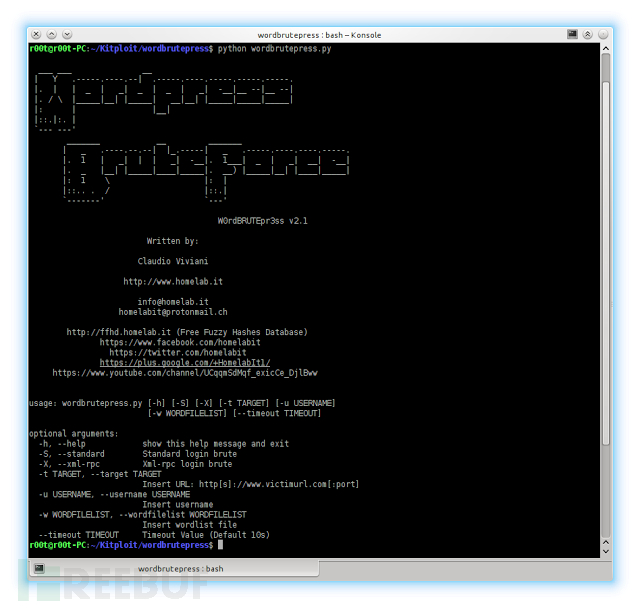Click the down-chevron button in title bar left
The width and height of the screenshot is (640, 608).
point(67,34)
